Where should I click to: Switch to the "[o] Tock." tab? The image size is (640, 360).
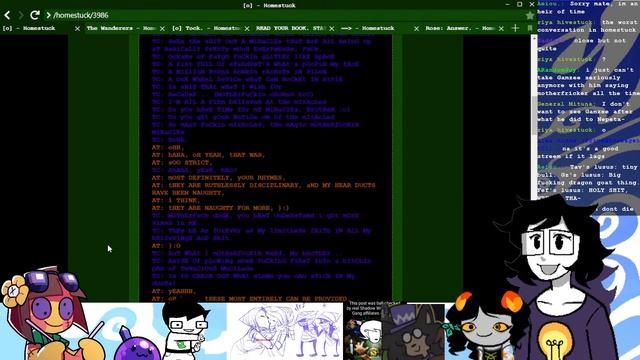206,28
